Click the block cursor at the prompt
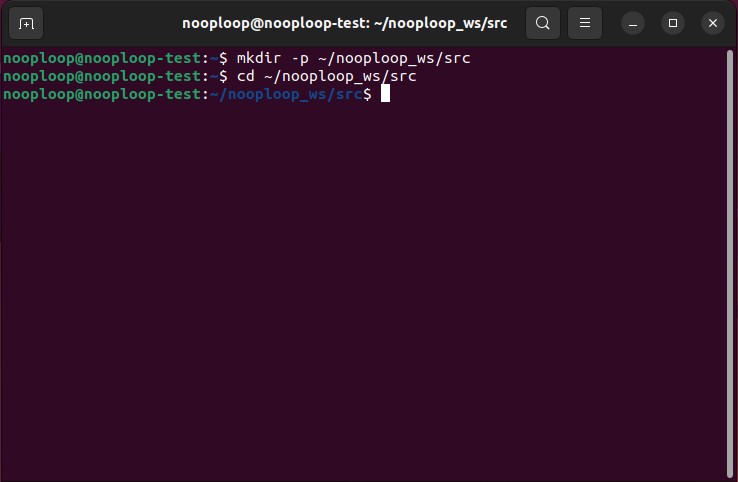 (x=385, y=94)
